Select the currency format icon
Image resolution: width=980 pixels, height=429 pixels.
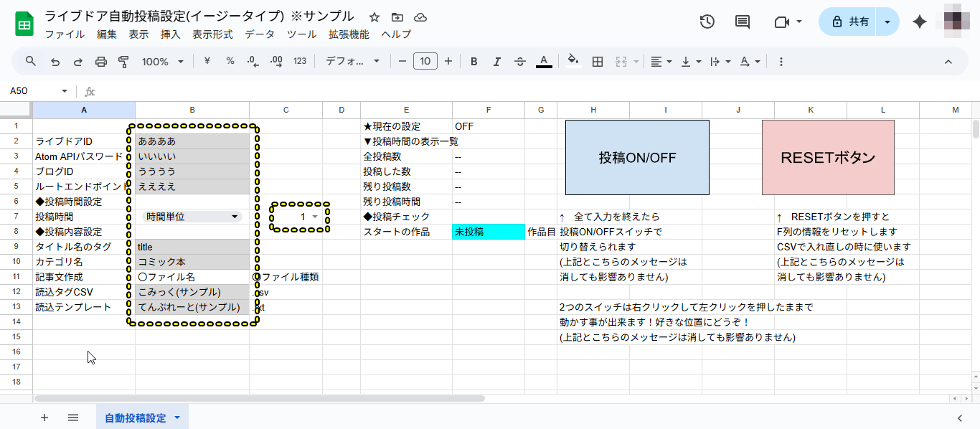coord(206,62)
